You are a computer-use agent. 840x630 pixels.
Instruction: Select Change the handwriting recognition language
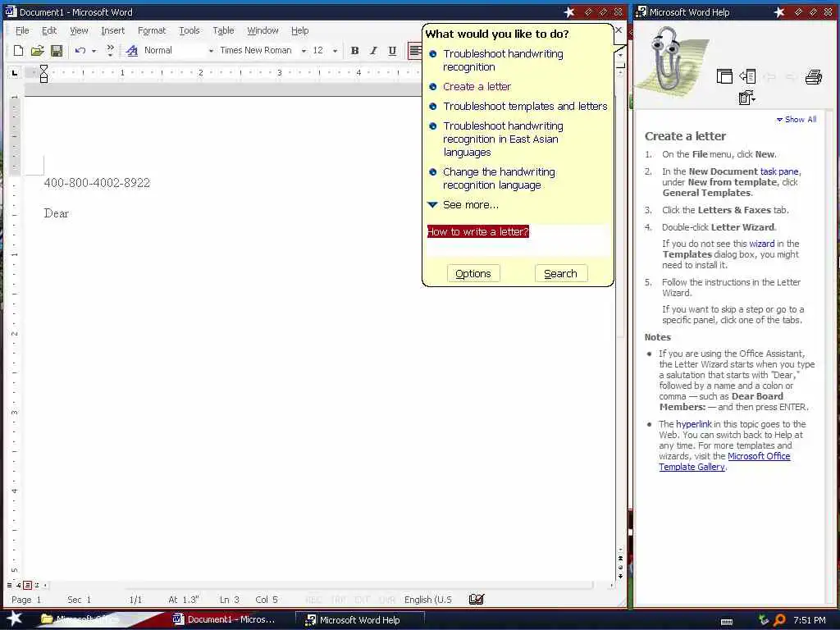[499, 178]
